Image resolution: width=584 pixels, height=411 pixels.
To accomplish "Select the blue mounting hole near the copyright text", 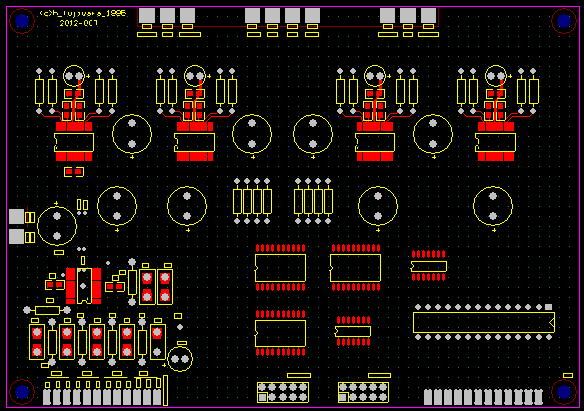I will 22,20.
